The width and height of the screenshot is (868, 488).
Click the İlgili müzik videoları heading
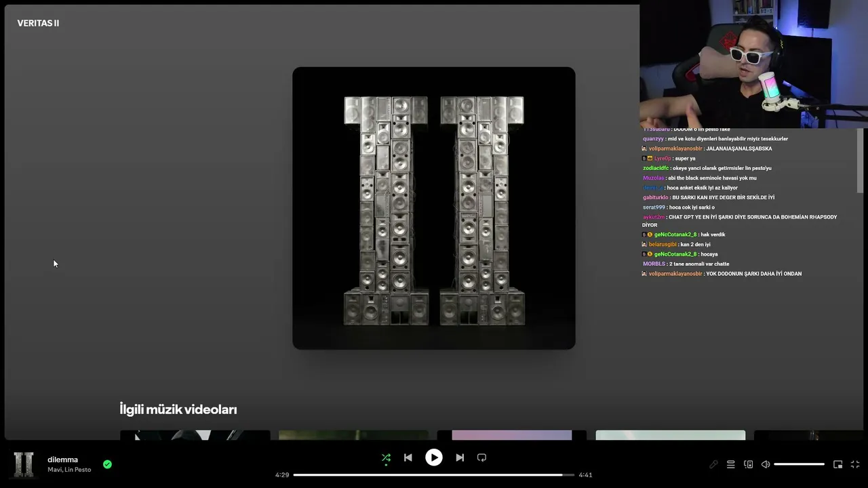coord(178,409)
